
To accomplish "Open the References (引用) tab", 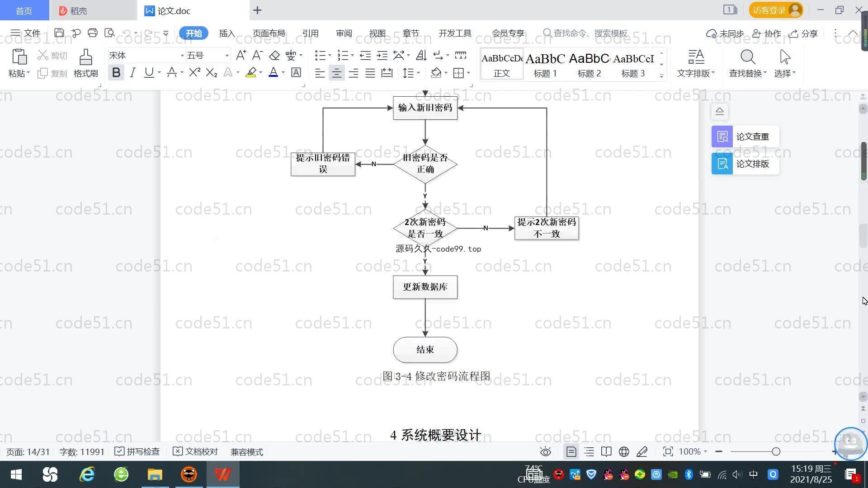I will pyautogui.click(x=310, y=33).
